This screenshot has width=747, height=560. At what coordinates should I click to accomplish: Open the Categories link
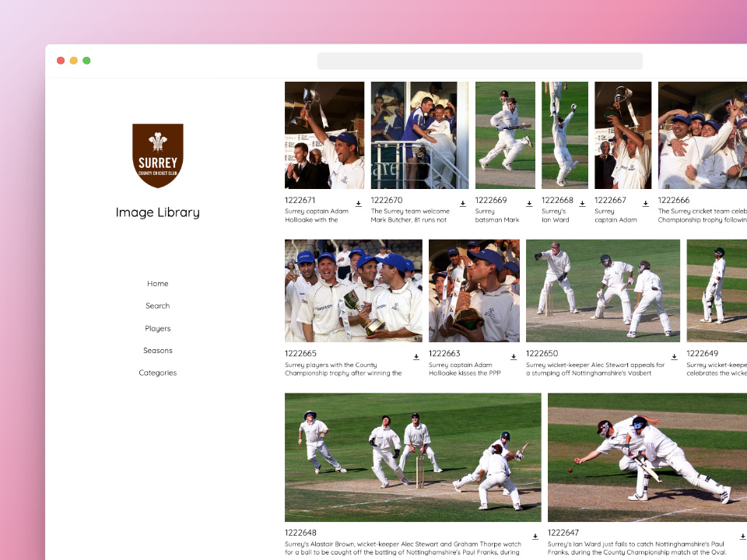coord(158,373)
